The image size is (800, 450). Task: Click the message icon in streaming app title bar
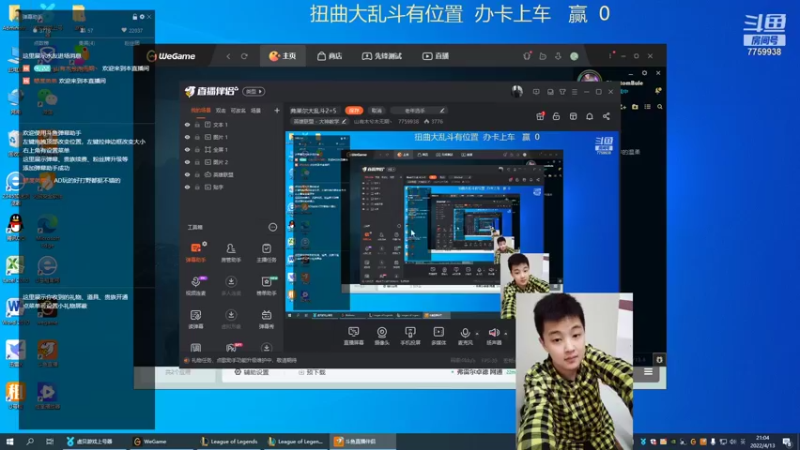(536, 92)
